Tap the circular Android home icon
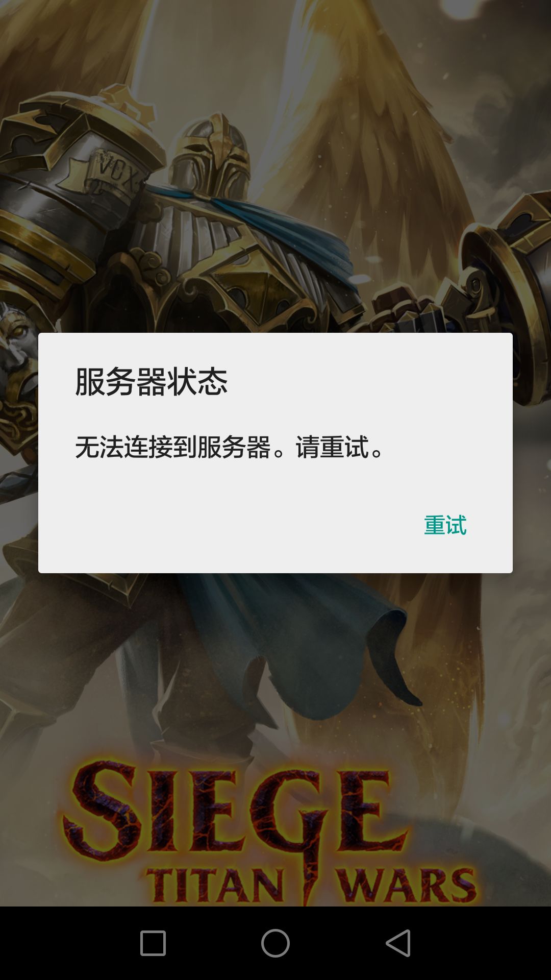This screenshot has height=980, width=551. pyautogui.click(x=275, y=943)
